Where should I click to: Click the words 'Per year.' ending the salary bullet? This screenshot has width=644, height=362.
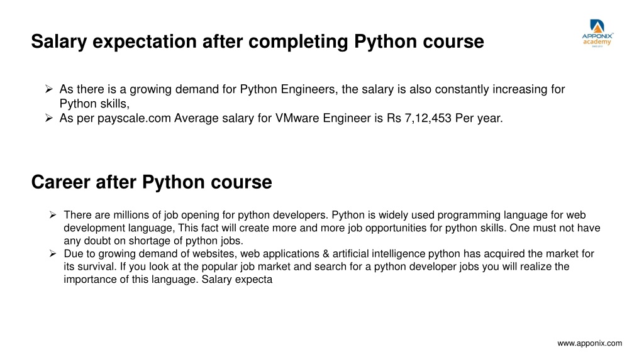click(x=479, y=118)
